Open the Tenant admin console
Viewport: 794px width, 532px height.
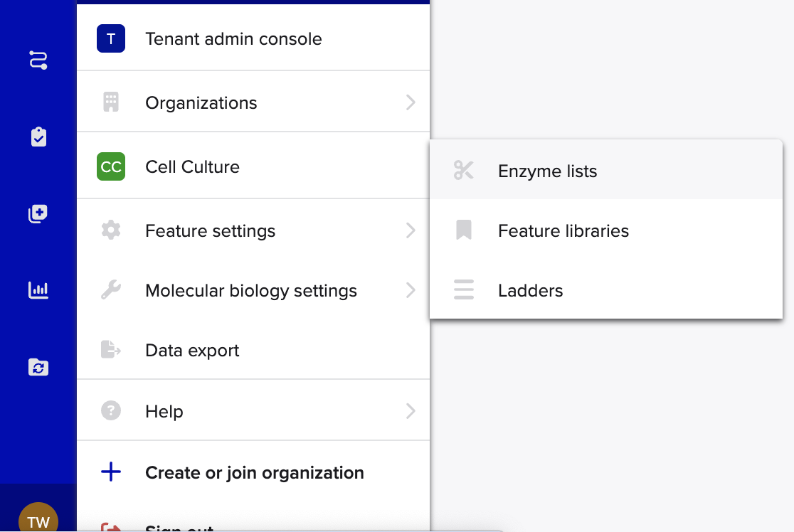(x=233, y=39)
